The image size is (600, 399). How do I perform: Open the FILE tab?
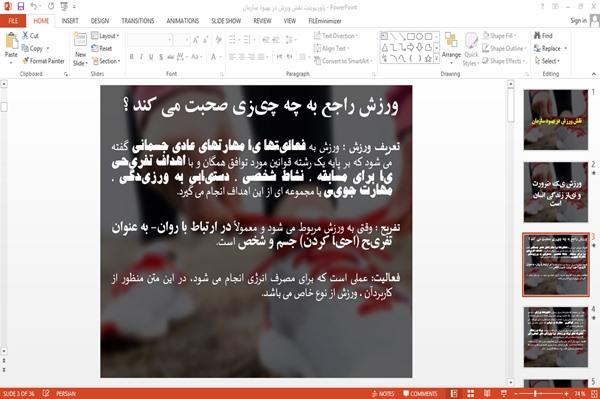click(x=13, y=21)
